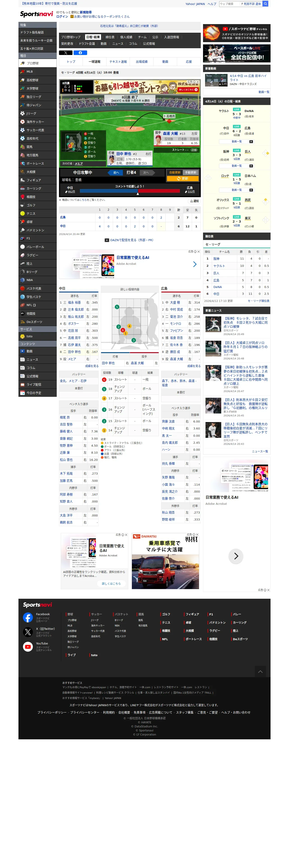Click the carousel next arrow beside the DAIHATSU ad

[x=236, y=556]
